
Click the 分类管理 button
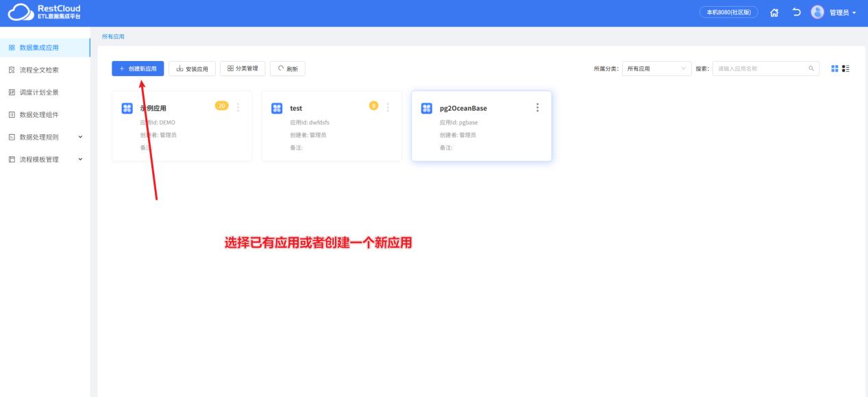pyautogui.click(x=243, y=68)
